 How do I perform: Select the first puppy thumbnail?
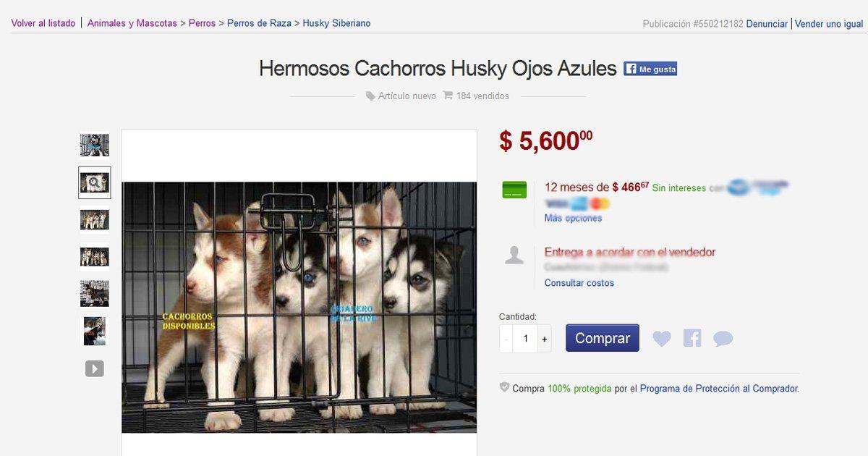click(95, 145)
